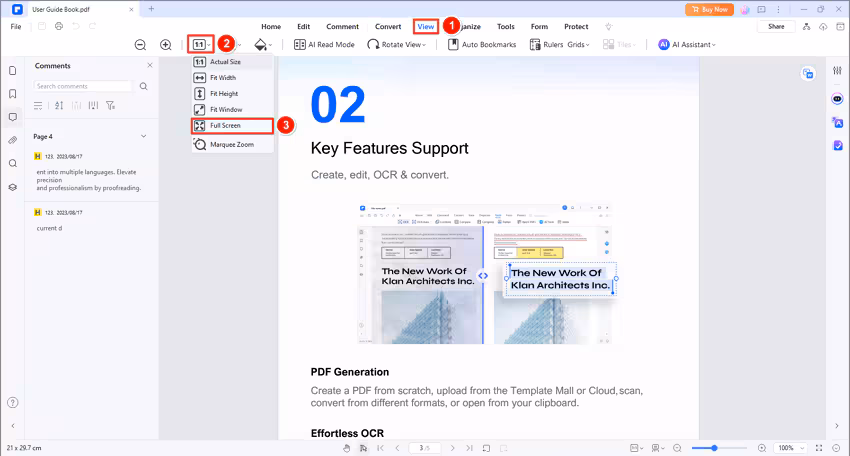The width and height of the screenshot is (850, 456).
Task: Click the zoom in magnifier icon
Action: [x=166, y=45]
